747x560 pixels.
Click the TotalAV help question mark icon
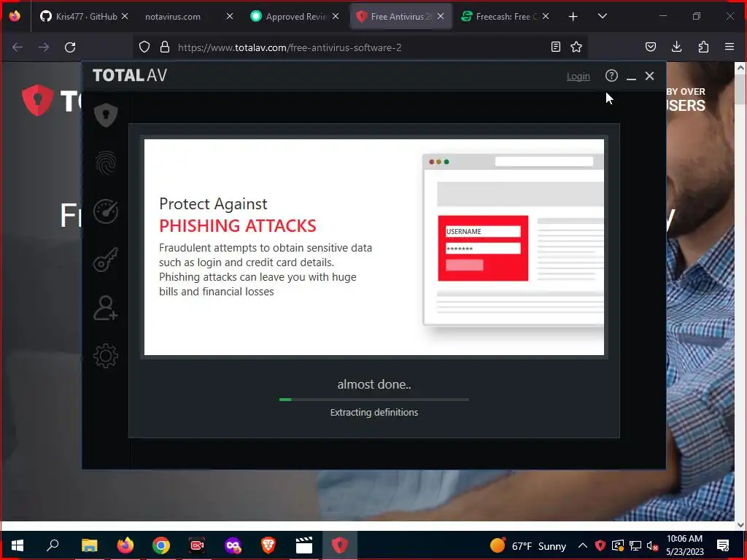(611, 76)
